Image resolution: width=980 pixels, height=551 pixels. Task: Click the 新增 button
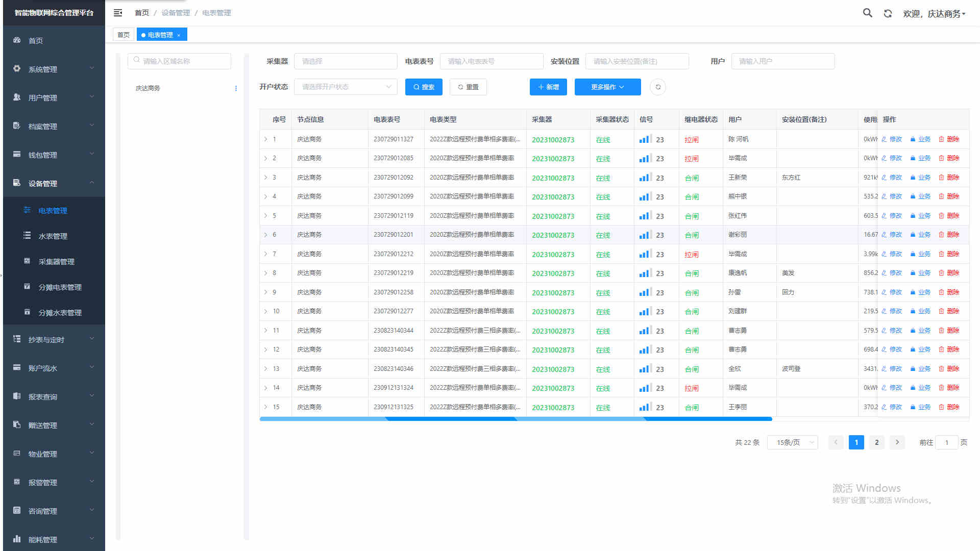tap(549, 87)
